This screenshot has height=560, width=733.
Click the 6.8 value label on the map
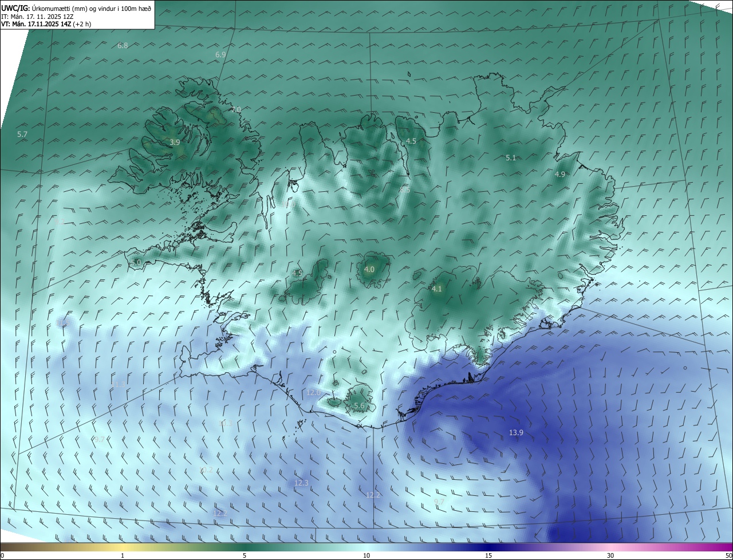tap(123, 45)
